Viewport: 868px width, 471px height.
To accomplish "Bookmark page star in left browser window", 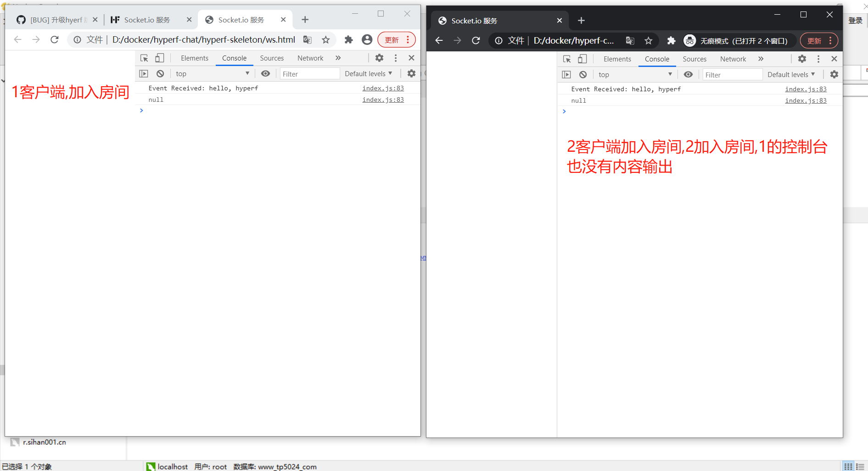I will 326,40.
